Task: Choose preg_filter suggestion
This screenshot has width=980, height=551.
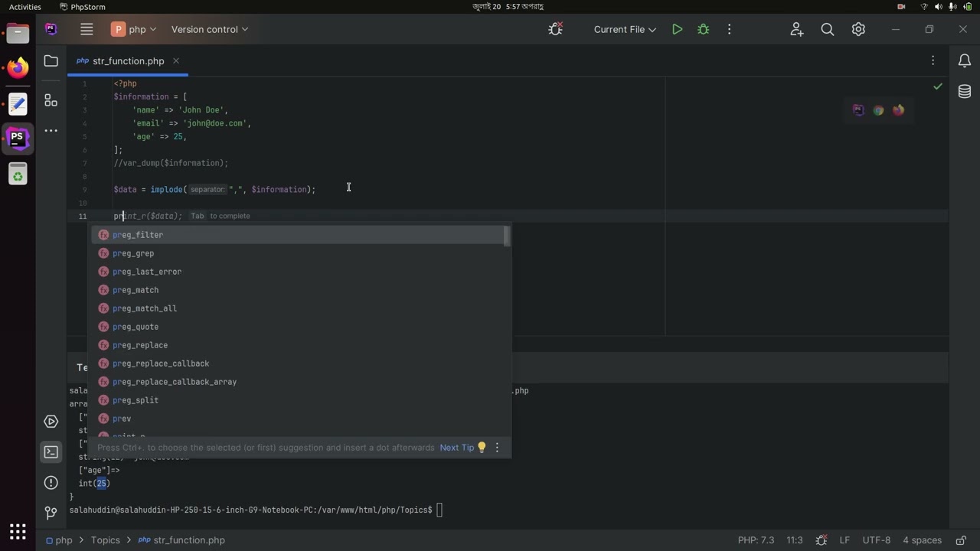Action: point(297,235)
